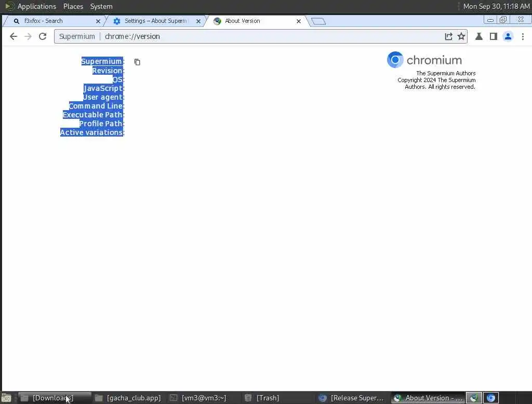Click the Revision label

[x=108, y=71]
